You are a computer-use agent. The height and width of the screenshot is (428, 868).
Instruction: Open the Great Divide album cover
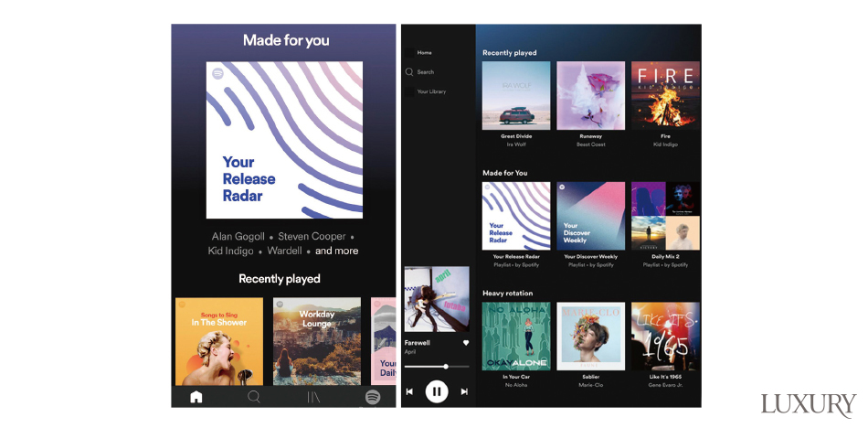tap(516, 95)
